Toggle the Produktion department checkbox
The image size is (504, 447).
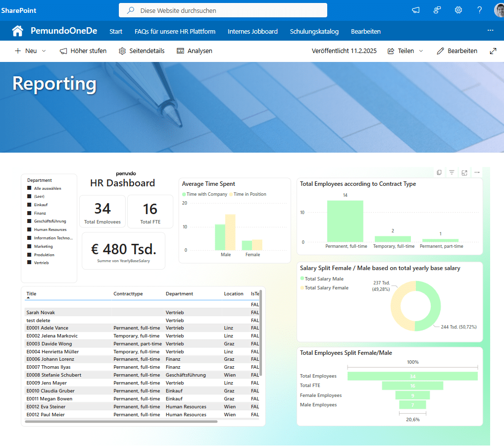[x=29, y=254]
